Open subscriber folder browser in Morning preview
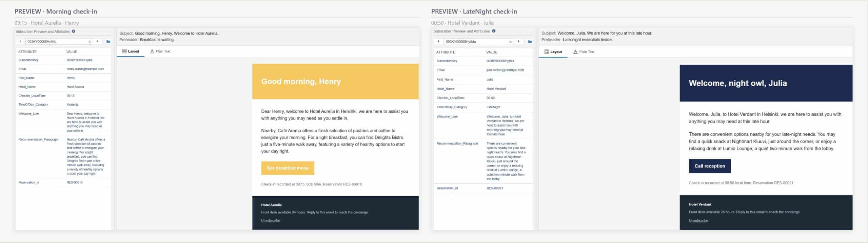Screen dimensions: 868x243 point(108,42)
